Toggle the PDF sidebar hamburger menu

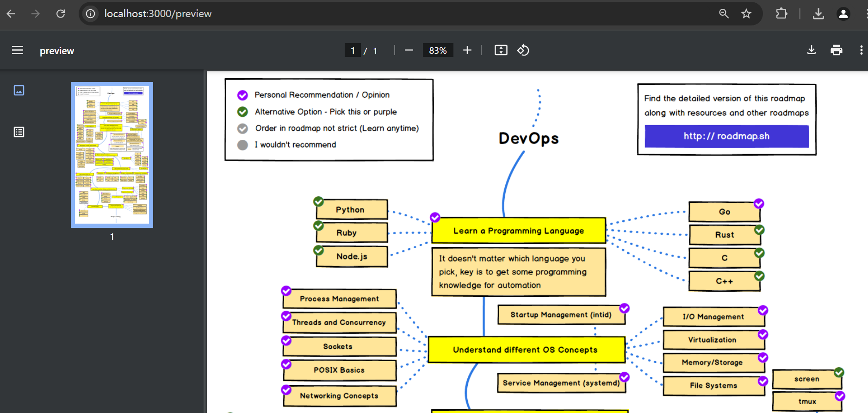tap(18, 50)
